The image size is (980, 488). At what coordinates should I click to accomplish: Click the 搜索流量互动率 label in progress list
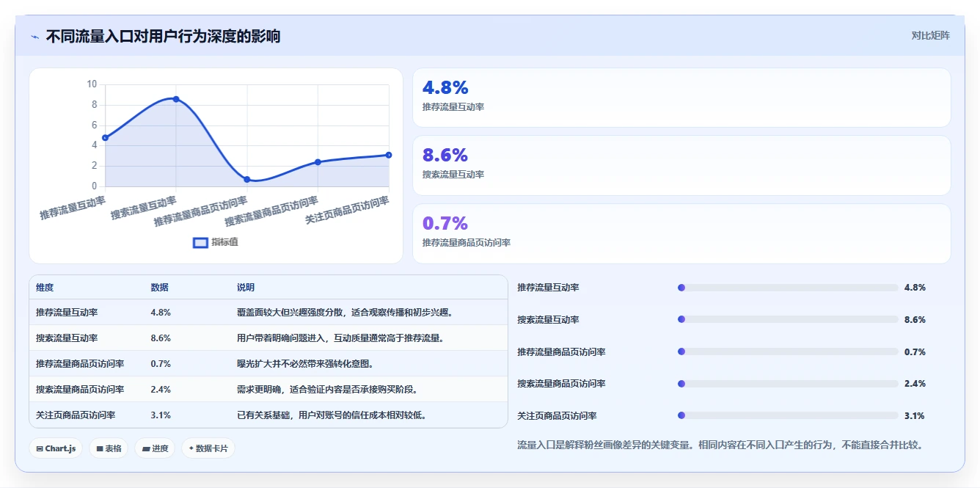[x=548, y=320]
